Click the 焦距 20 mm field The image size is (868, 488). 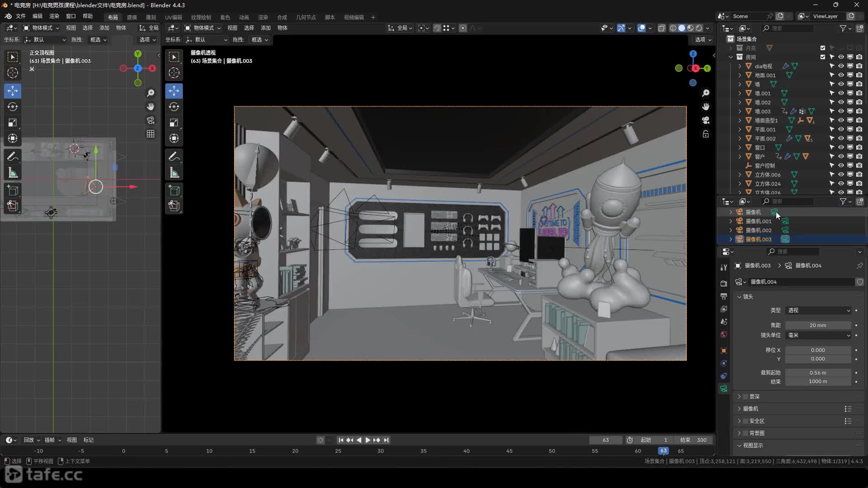pos(818,325)
